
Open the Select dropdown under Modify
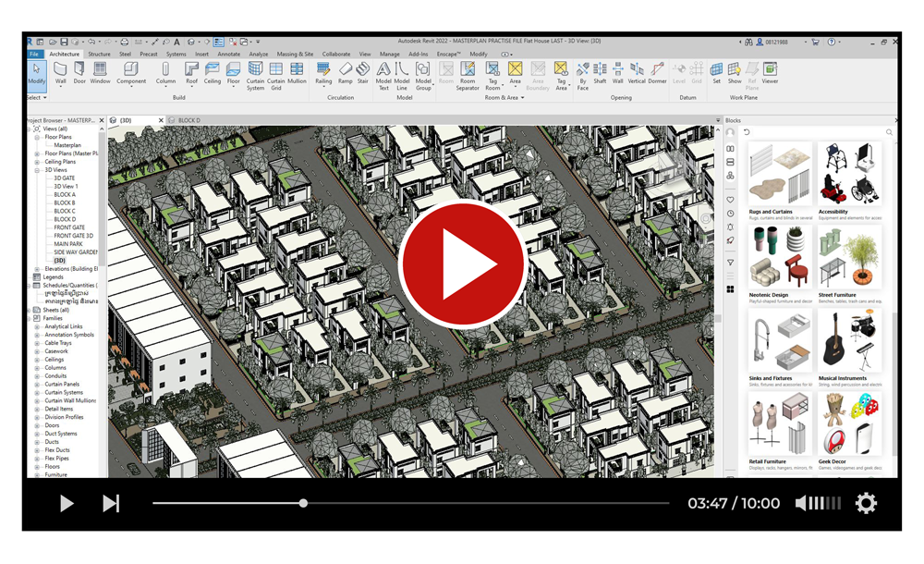click(x=35, y=97)
